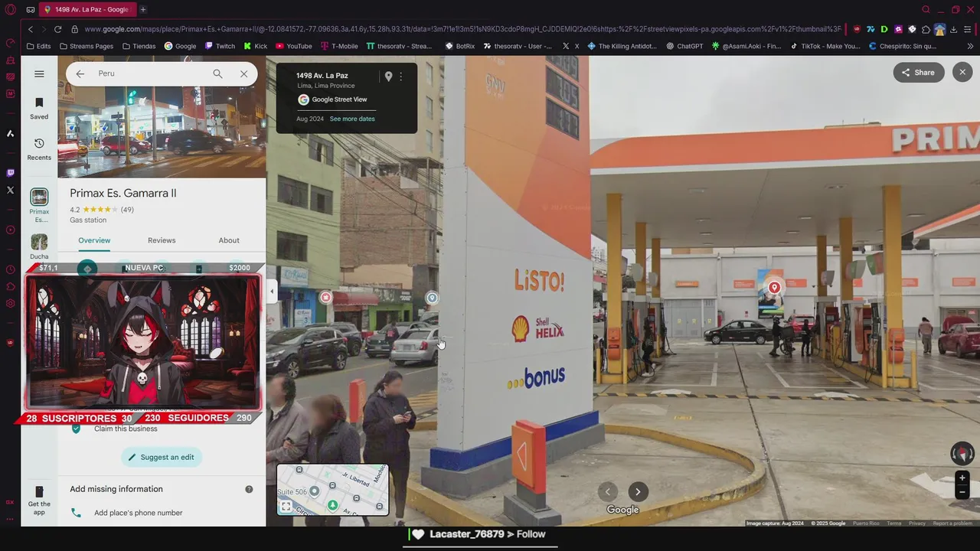Zoom out with the minus button

[x=962, y=493]
